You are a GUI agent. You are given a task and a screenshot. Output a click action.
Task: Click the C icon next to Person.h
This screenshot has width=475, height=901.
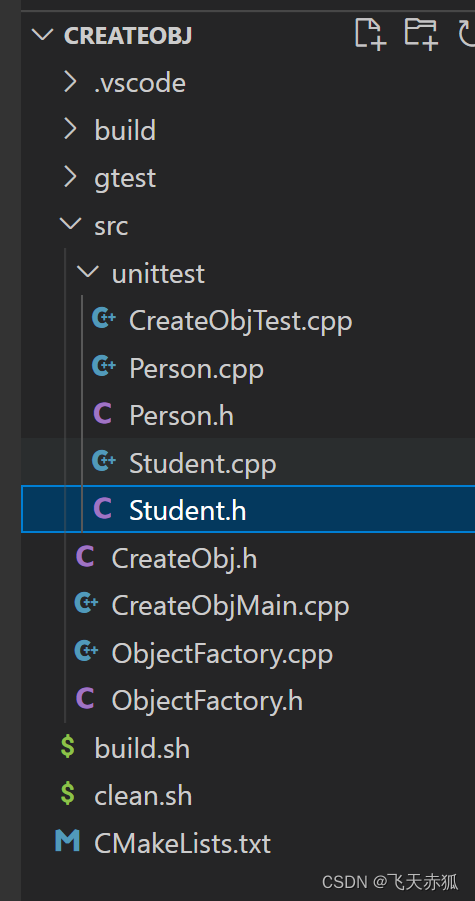tap(102, 413)
